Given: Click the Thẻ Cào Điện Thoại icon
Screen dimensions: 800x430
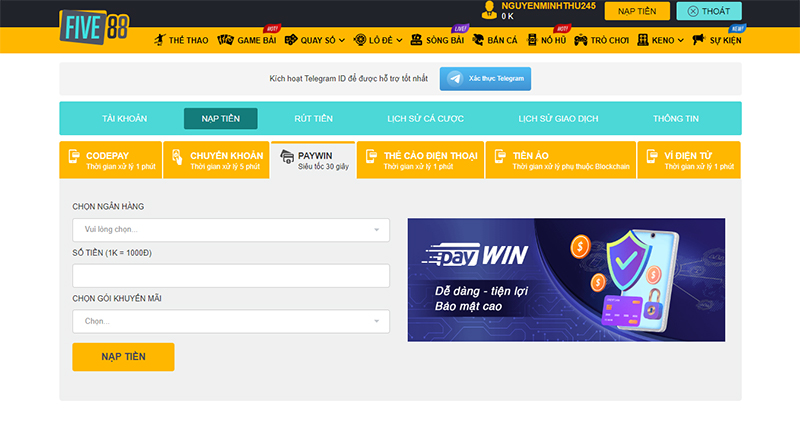Looking at the screenshot, I should [x=371, y=156].
